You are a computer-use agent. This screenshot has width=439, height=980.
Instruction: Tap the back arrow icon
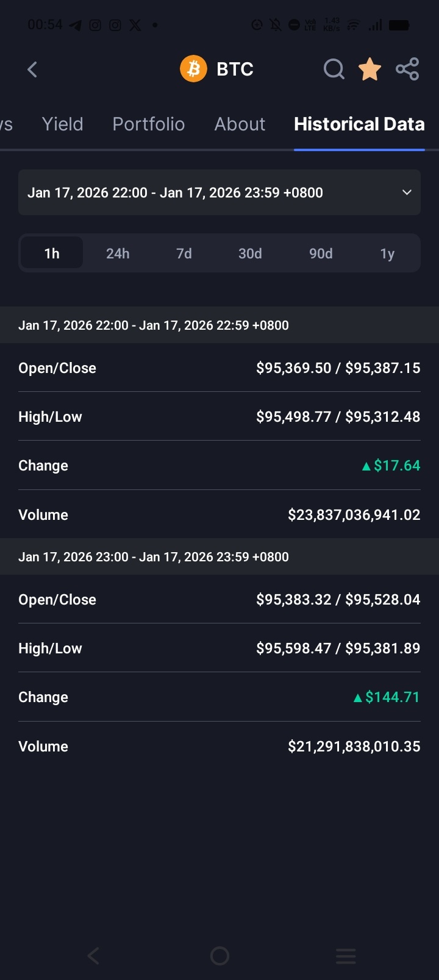[x=32, y=69]
